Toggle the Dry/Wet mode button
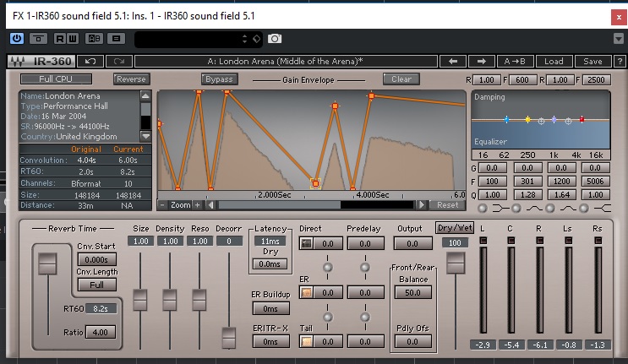 point(455,228)
